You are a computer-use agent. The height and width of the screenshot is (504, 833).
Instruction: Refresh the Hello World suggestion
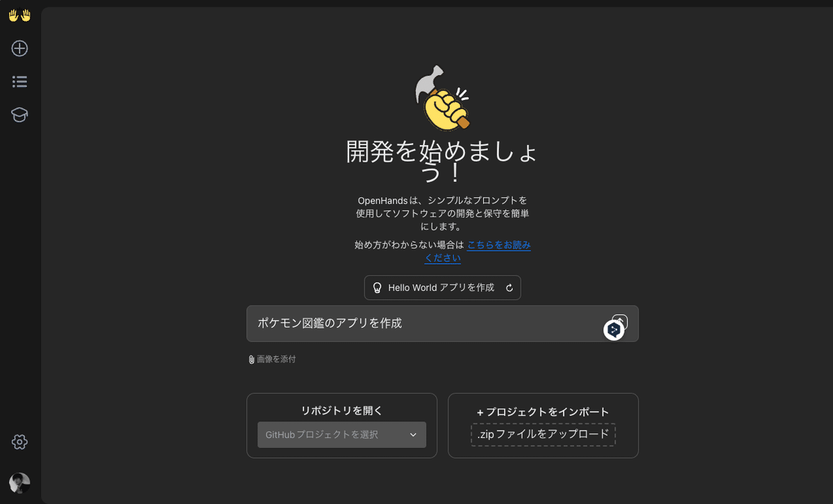click(510, 287)
